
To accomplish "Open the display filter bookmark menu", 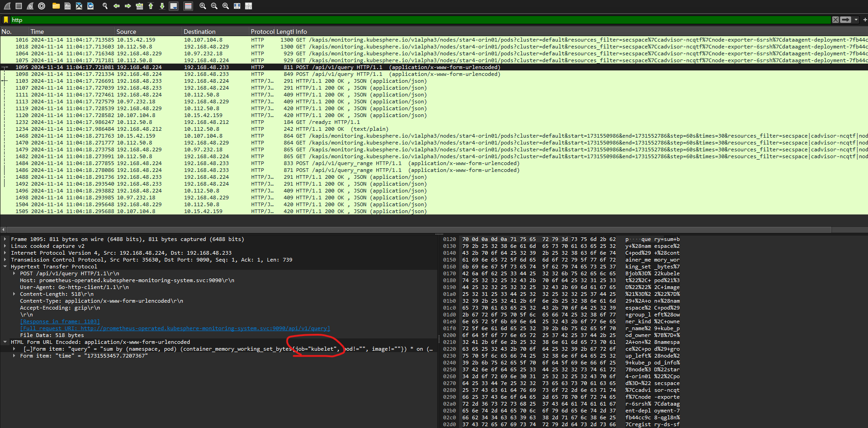I will coord(6,20).
